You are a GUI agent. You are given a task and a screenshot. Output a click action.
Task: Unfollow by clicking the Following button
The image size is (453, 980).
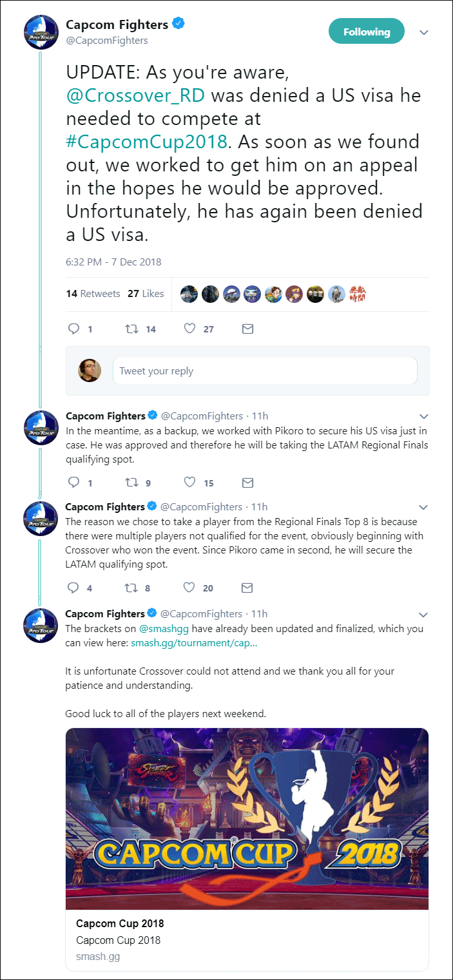coord(366,30)
